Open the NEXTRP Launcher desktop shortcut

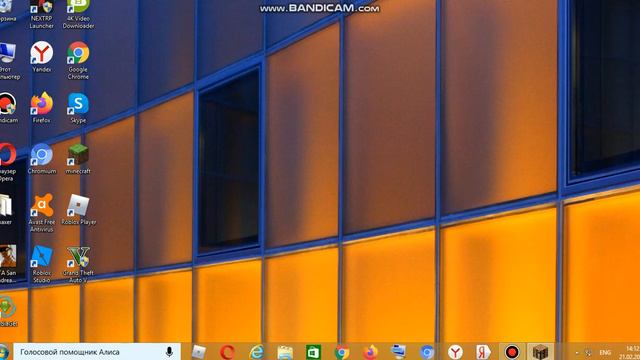tap(41, 14)
